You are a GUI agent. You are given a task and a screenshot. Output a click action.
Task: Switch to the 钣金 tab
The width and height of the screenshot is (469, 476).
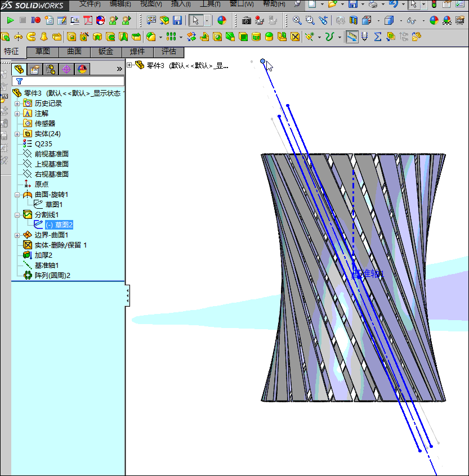tap(106, 52)
